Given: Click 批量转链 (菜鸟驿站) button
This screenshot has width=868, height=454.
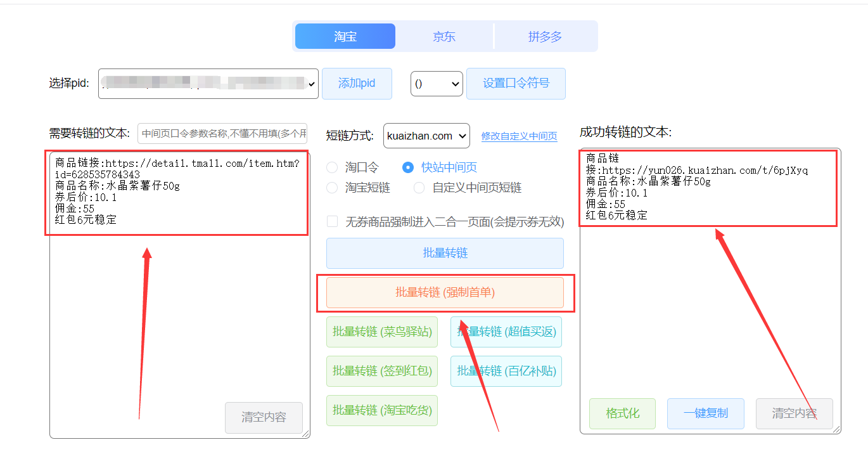Looking at the screenshot, I should click(x=382, y=332).
